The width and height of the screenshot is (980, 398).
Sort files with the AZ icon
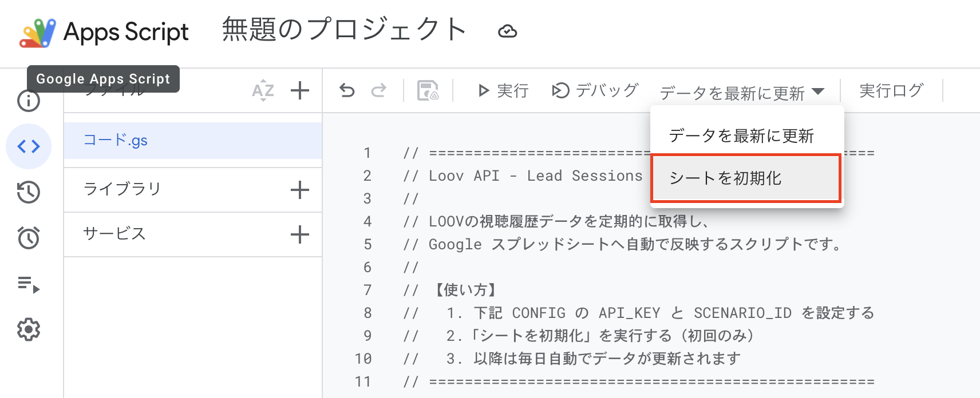263,90
